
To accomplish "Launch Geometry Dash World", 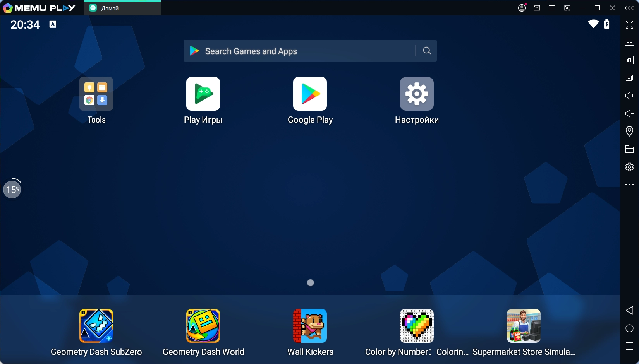I will click(x=203, y=326).
